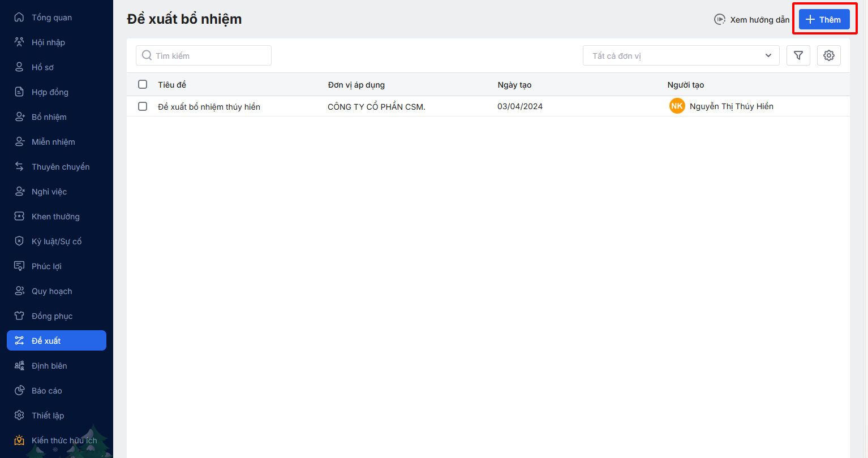Open the Nghỉ việc sidebar link
Screen dimensions: 868x458
[57, 192]
